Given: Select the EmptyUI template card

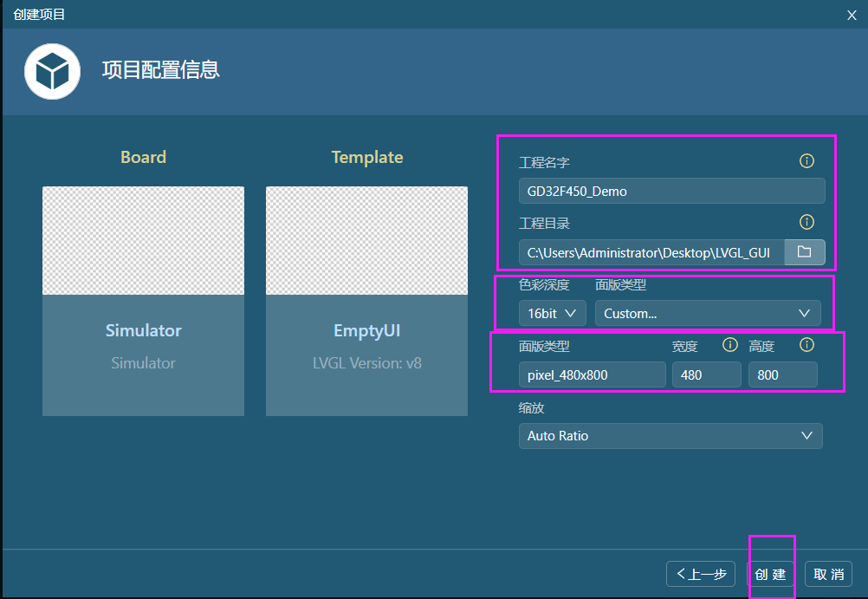Looking at the screenshot, I should coord(366,301).
